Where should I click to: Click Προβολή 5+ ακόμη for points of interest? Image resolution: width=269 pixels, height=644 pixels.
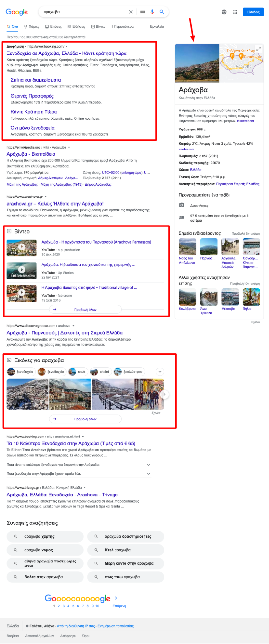point(245,234)
